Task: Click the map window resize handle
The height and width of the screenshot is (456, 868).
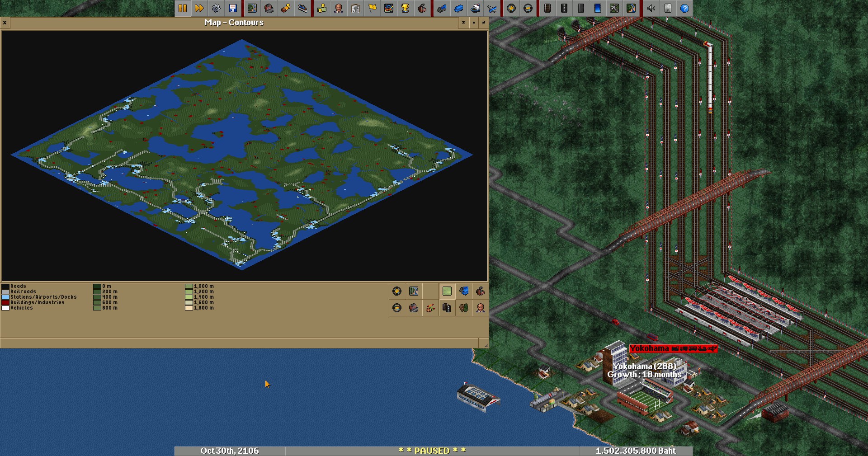Action: point(486,345)
